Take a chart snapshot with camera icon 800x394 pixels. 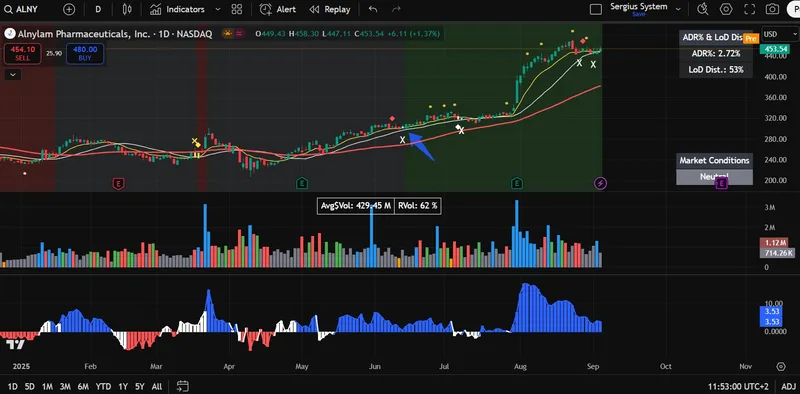[772, 9]
